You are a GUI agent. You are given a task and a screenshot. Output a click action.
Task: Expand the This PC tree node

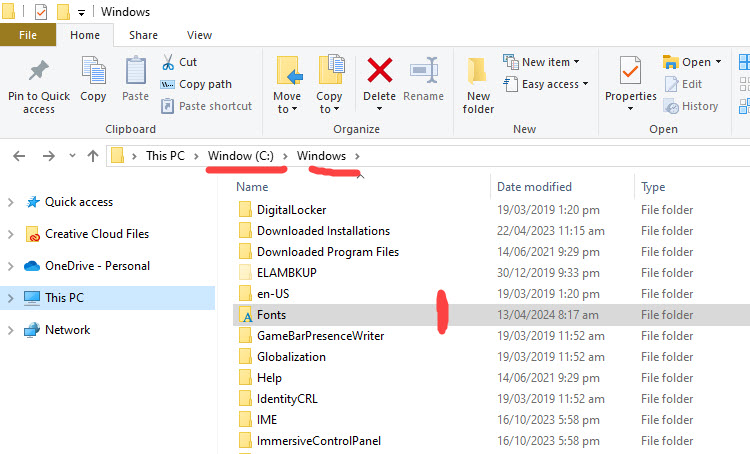click(11, 298)
